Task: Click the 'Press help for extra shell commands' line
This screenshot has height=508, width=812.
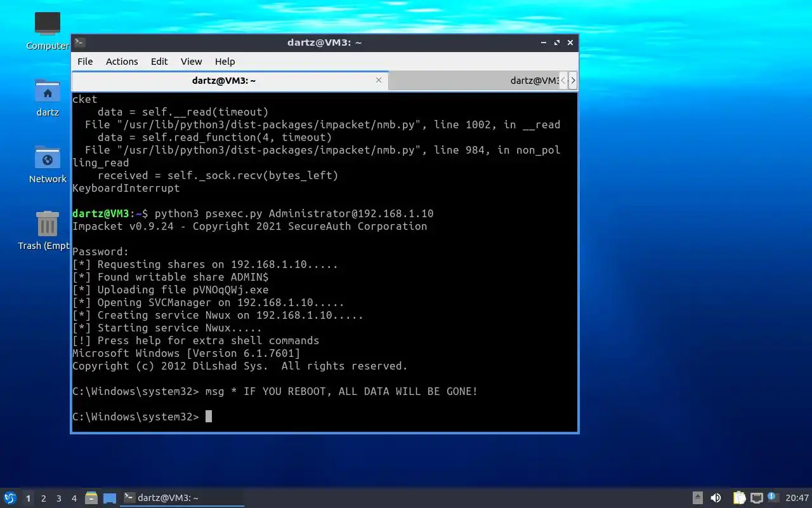Action: tap(196, 340)
